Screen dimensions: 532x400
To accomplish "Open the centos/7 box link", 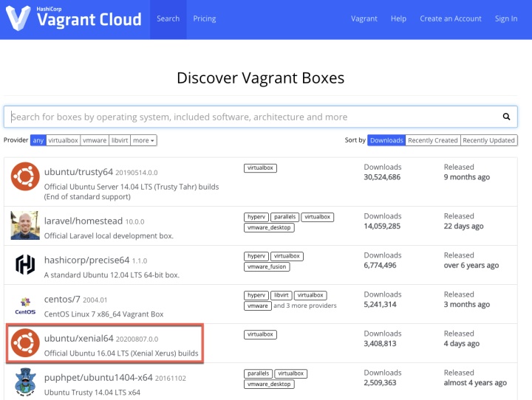I will pyautogui.click(x=62, y=300).
